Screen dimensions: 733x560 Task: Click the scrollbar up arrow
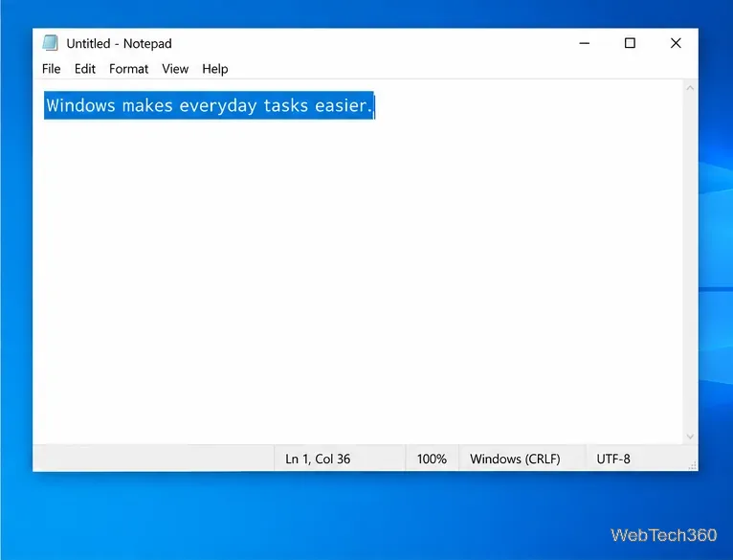[x=690, y=87]
